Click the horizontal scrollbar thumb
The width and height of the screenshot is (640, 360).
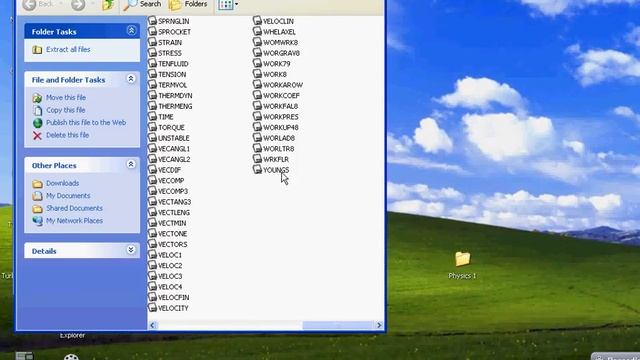[338, 325]
